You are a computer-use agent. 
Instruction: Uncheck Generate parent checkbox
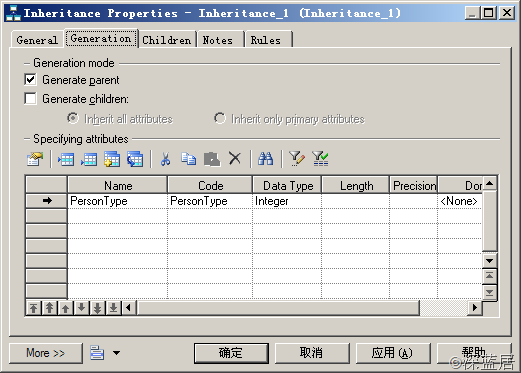point(30,80)
